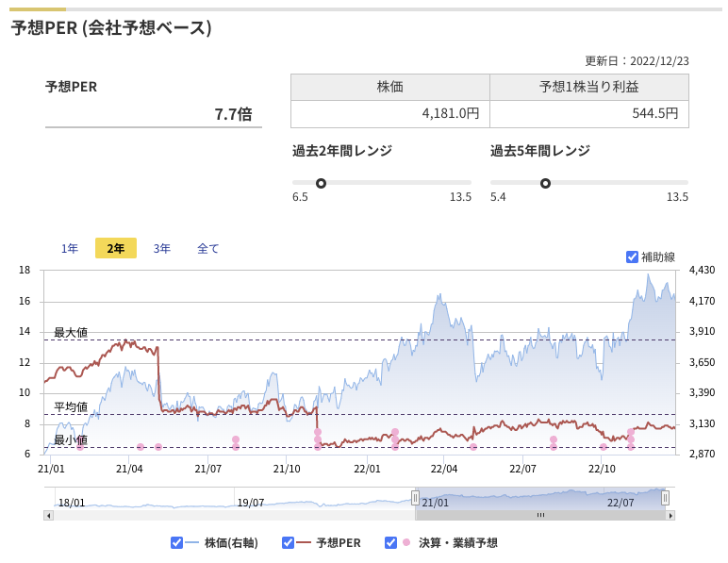The image size is (728, 563).
Task: Toggle 予想PER series checkbox
Action: coord(288,542)
